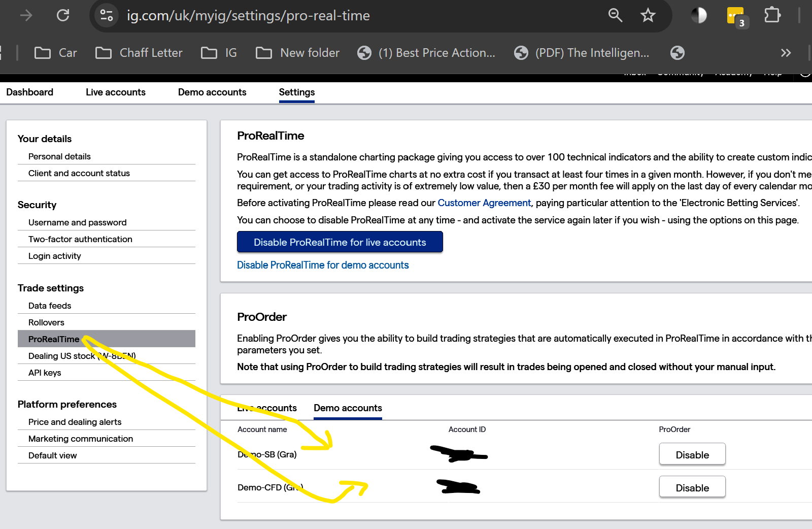Image resolution: width=812 pixels, height=529 pixels.
Task: Reload the page with the refresh icon
Action: click(x=63, y=15)
